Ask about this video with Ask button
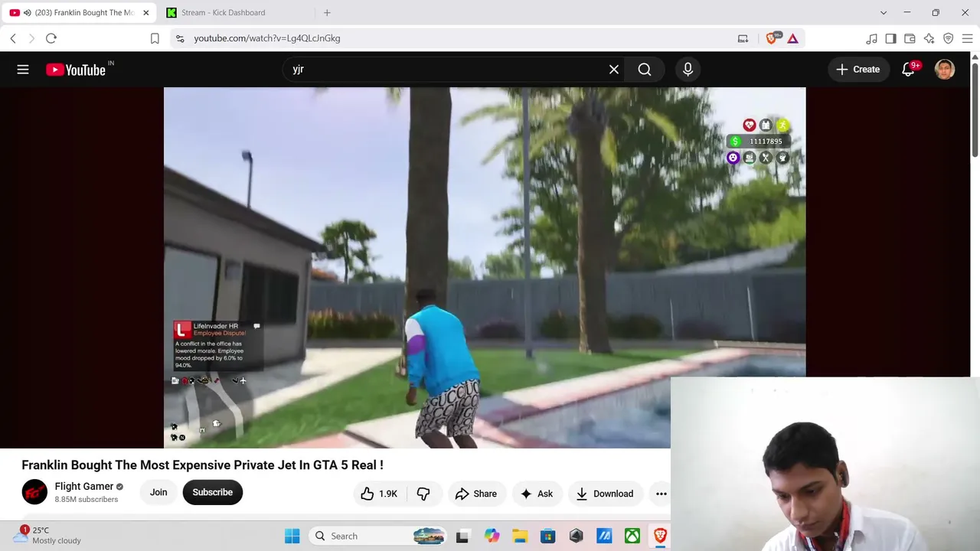Screen dimensions: 980x551 click(537, 494)
